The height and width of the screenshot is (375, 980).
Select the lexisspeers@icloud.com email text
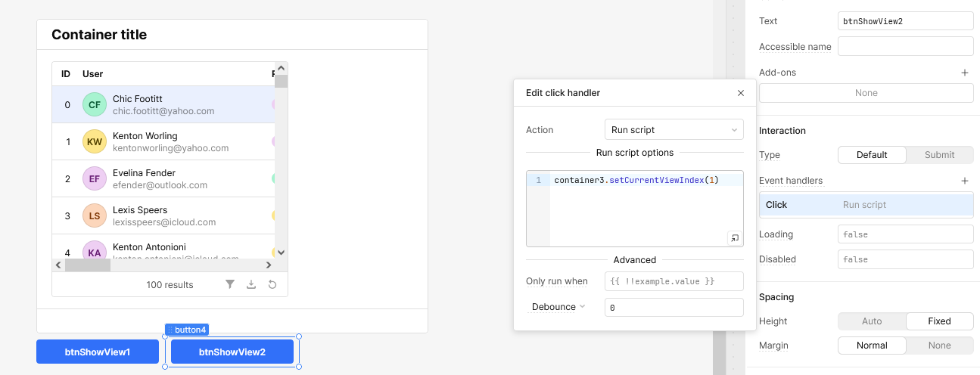coord(164,222)
